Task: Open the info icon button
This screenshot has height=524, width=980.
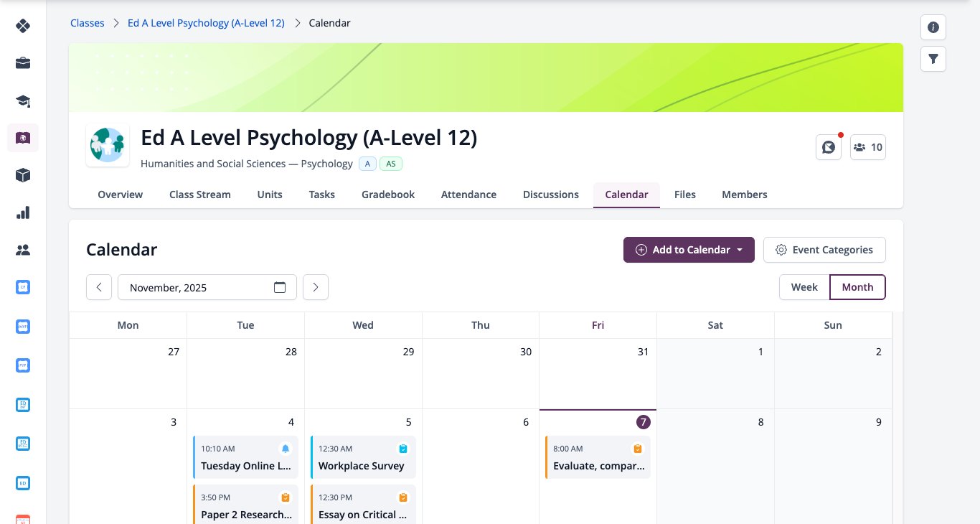Action: point(933,27)
